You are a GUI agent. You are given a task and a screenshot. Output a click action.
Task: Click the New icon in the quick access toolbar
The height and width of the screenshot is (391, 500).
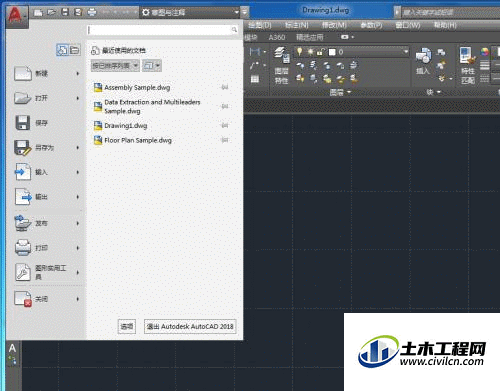38,13
